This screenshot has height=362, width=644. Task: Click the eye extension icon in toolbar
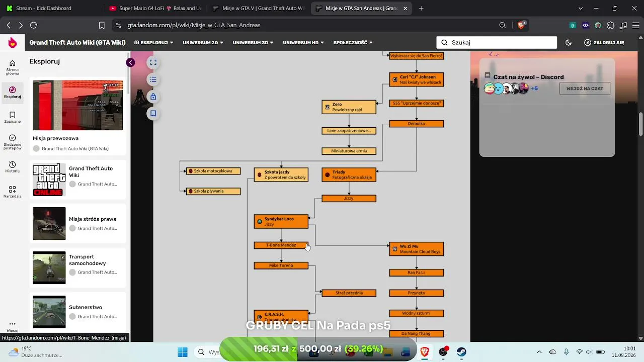click(x=586, y=25)
